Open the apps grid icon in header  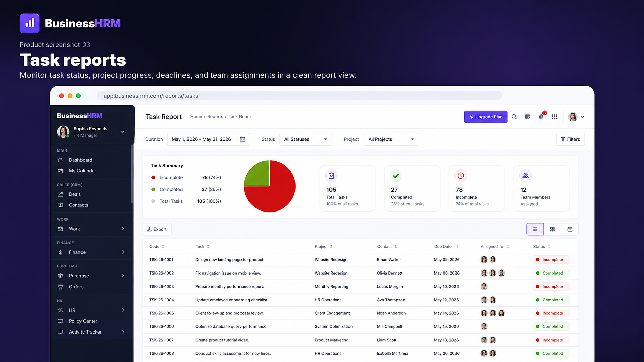pyautogui.click(x=554, y=117)
